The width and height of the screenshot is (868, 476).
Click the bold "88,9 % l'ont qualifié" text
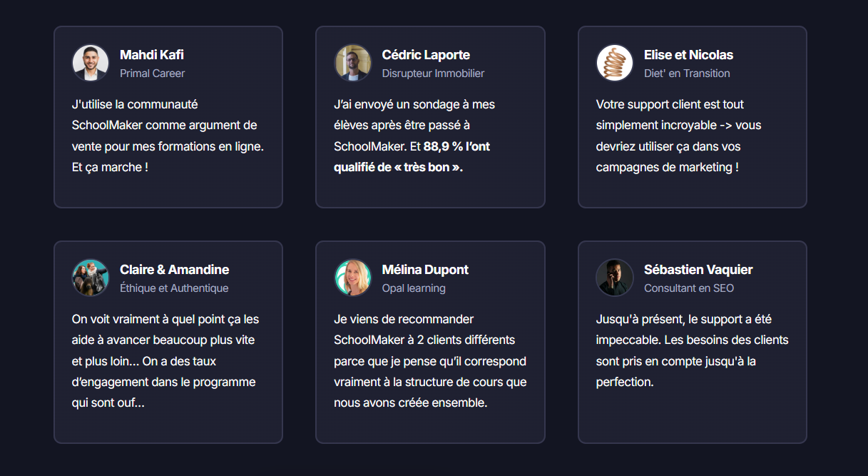click(456, 147)
